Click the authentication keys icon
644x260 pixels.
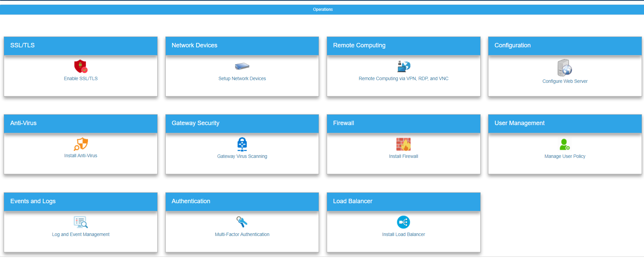tap(242, 222)
